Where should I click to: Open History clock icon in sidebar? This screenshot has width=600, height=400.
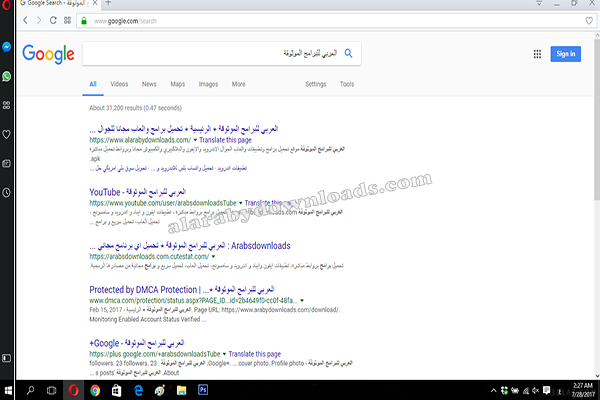pos(7,193)
